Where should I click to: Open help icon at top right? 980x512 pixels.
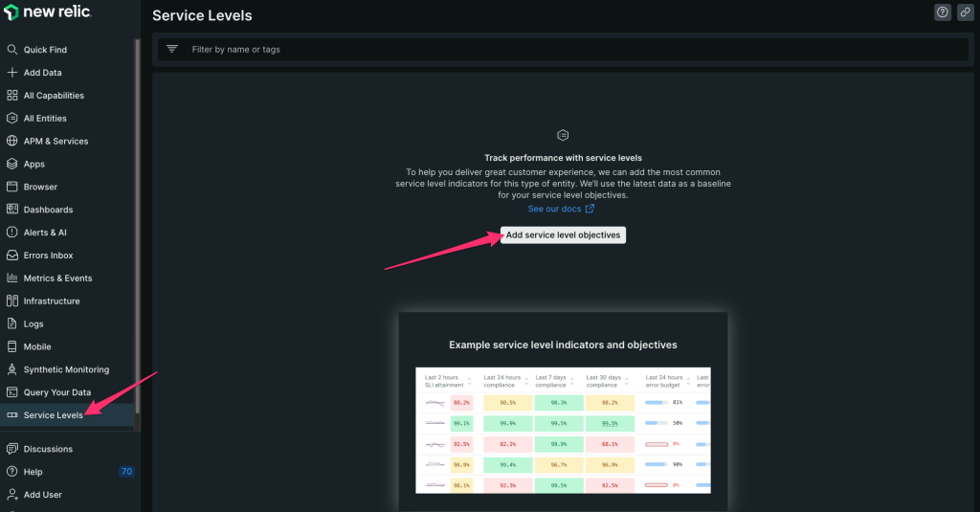pos(943,11)
